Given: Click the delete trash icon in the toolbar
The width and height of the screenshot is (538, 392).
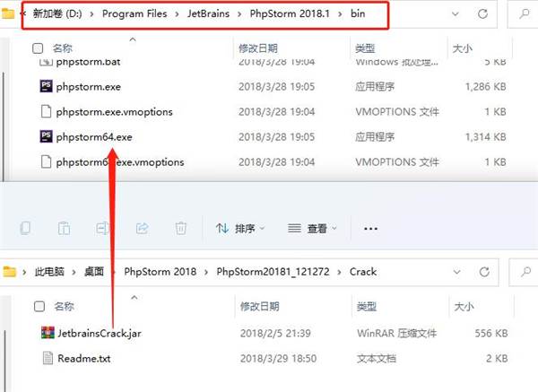Looking at the screenshot, I should coord(181,228).
